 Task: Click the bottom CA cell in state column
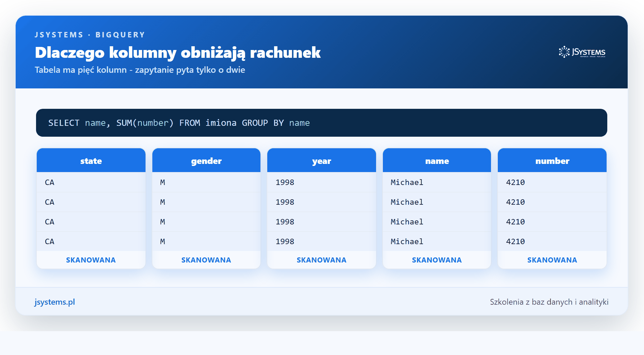click(91, 241)
